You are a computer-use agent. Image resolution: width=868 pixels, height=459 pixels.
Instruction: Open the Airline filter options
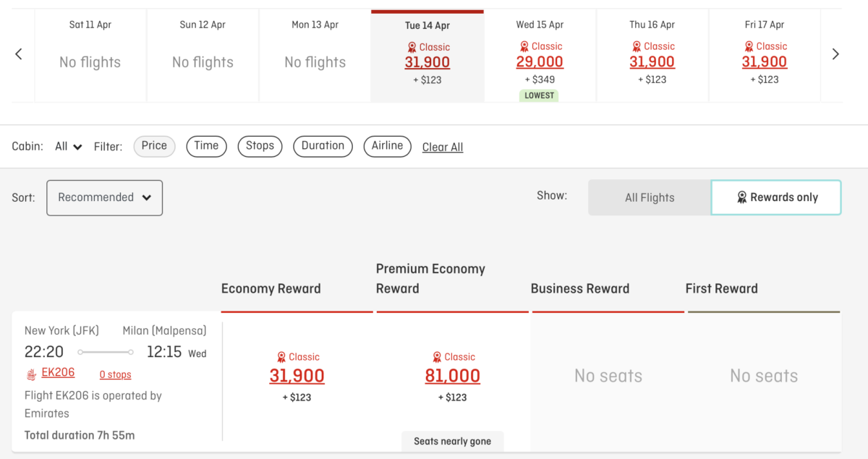pyautogui.click(x=387, y=146)
